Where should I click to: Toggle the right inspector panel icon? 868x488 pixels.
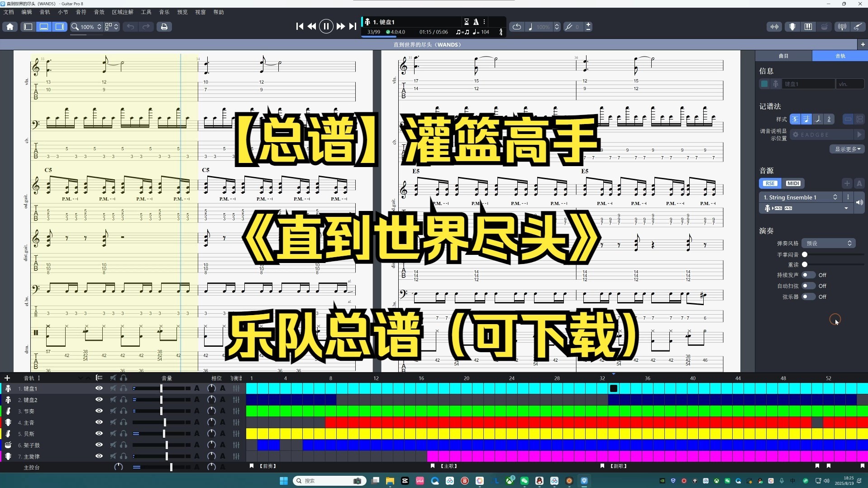coord(60,27)
